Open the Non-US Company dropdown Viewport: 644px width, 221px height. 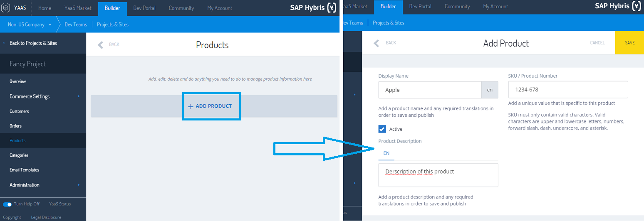coord(30,25)
